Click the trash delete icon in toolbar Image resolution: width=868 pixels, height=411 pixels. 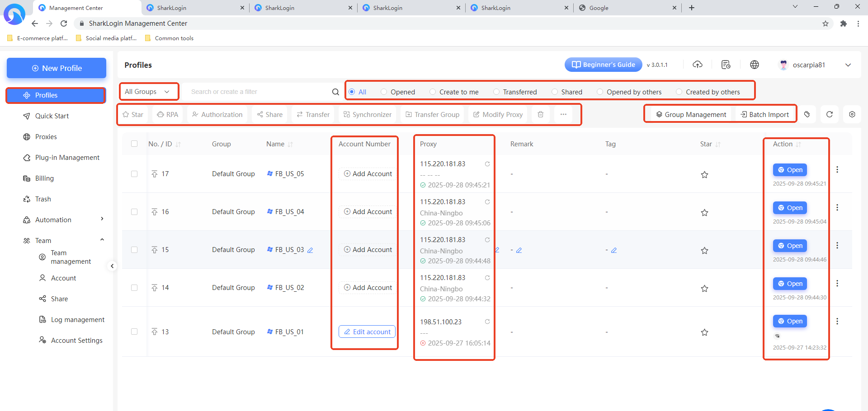541,114
